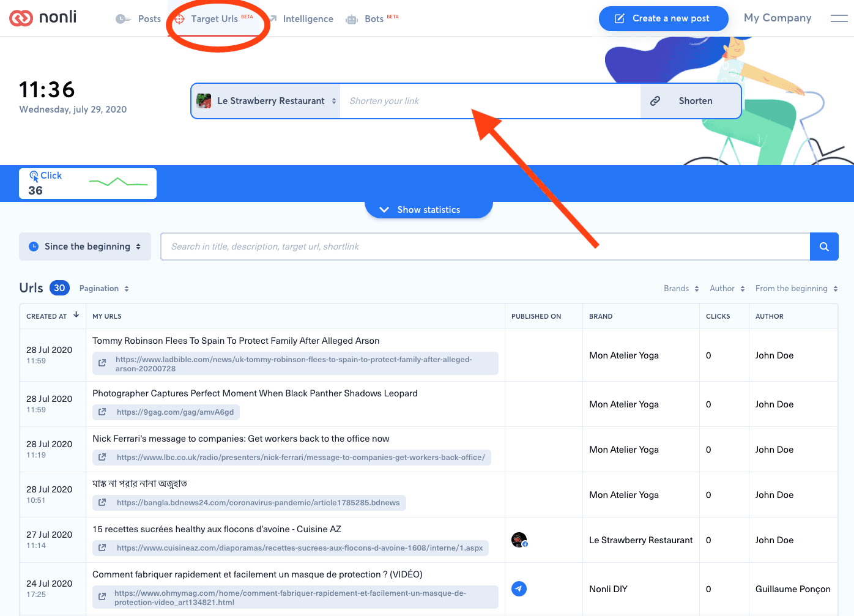Click the nonli logo

43,18
